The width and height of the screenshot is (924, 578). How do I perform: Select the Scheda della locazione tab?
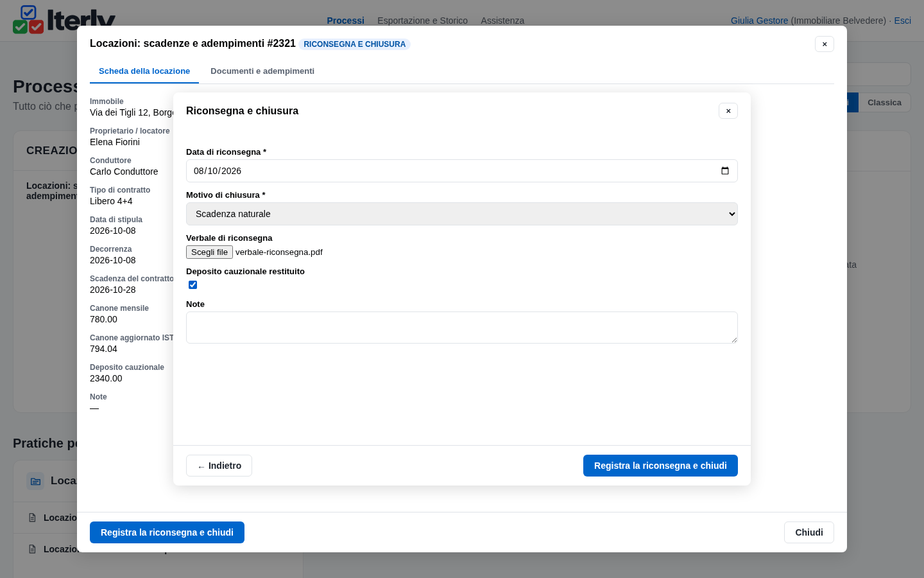[144, 71]
